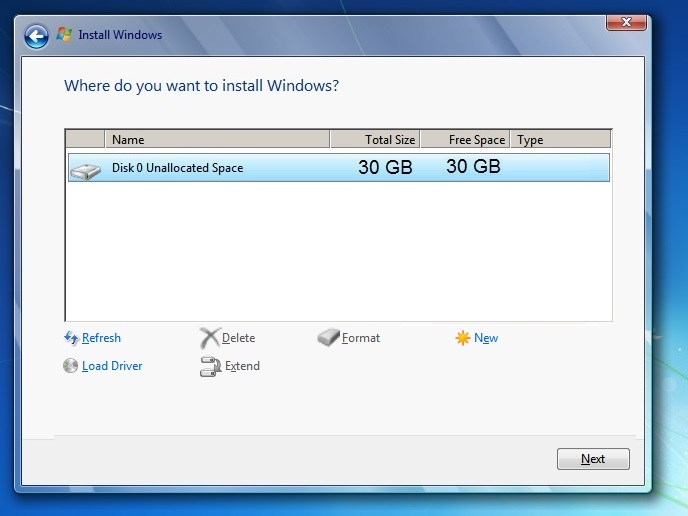Sort by the Type column header
This screenshot has width=688, height=516.
coord(561,140)
